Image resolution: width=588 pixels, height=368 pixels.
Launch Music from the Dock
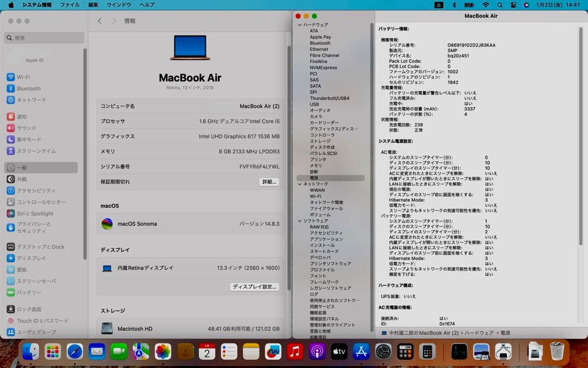coord(295,352)
